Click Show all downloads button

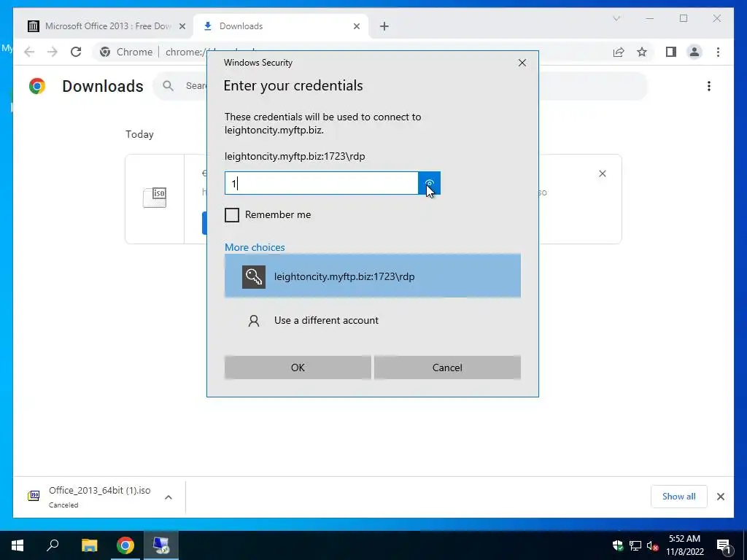click(x=679, y=497)
